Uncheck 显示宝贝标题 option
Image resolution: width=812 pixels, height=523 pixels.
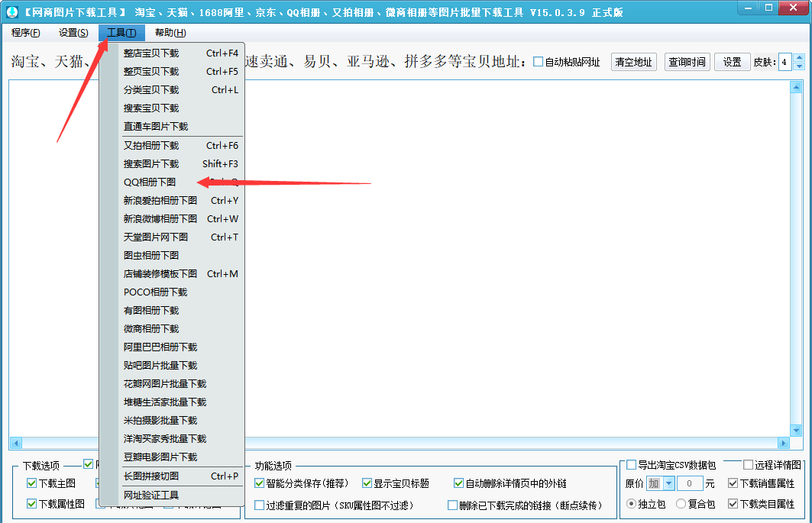tap(367, 483)
